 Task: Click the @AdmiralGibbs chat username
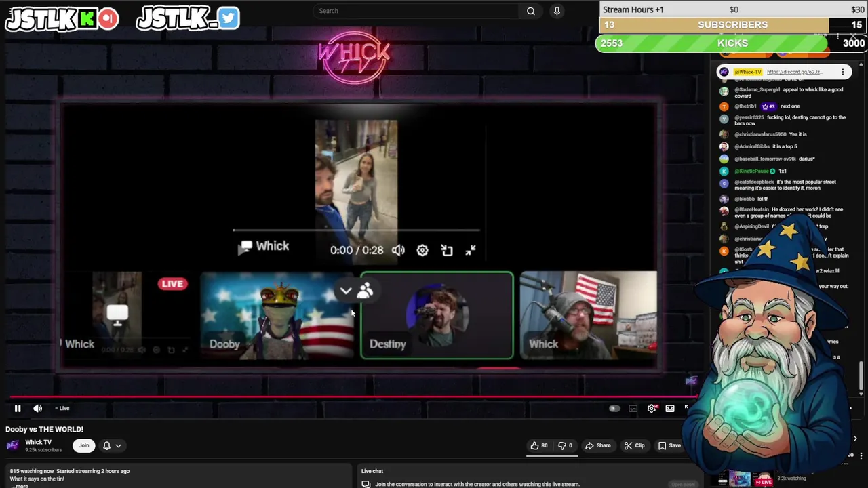[x=752, y=146]
